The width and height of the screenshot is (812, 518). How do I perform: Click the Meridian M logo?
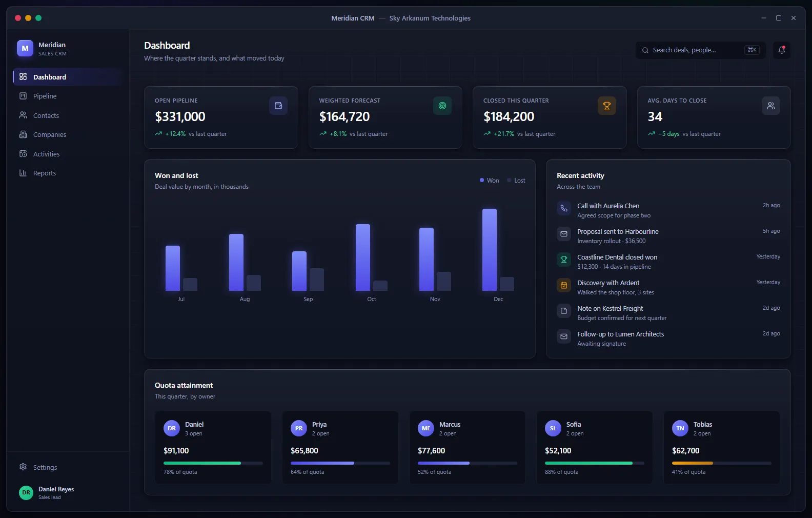25,48
